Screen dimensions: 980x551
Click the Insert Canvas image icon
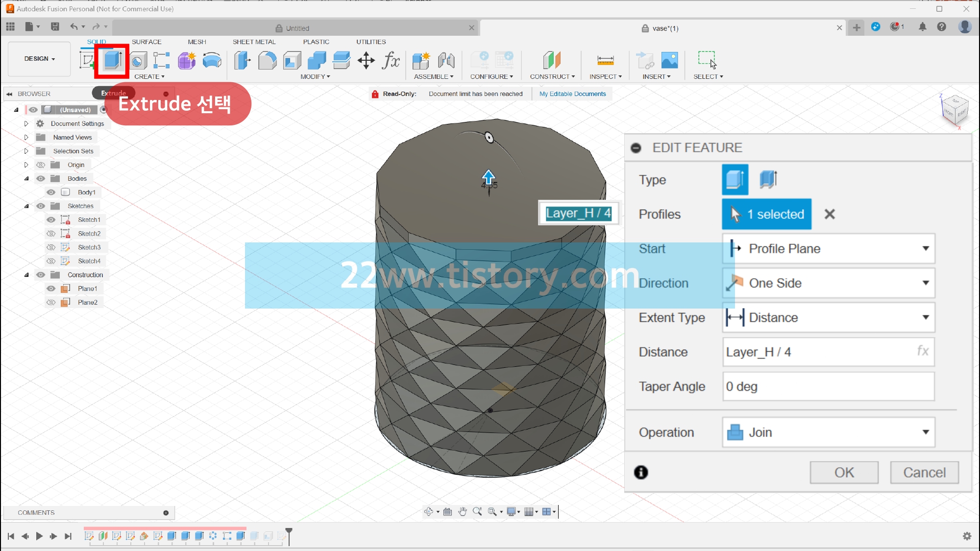[x=669, y=61]
